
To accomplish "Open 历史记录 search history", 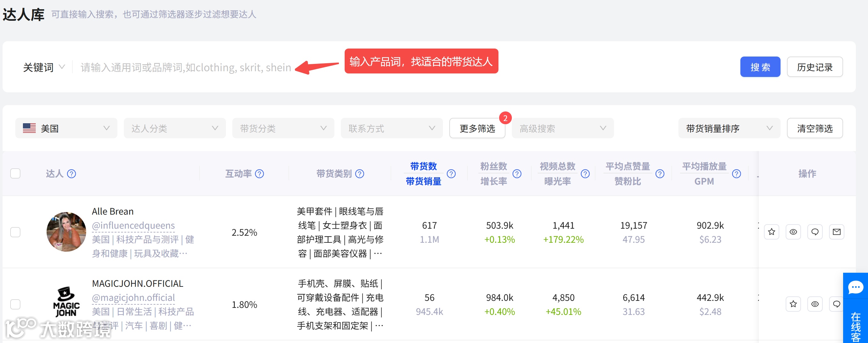I will point(815,67).
